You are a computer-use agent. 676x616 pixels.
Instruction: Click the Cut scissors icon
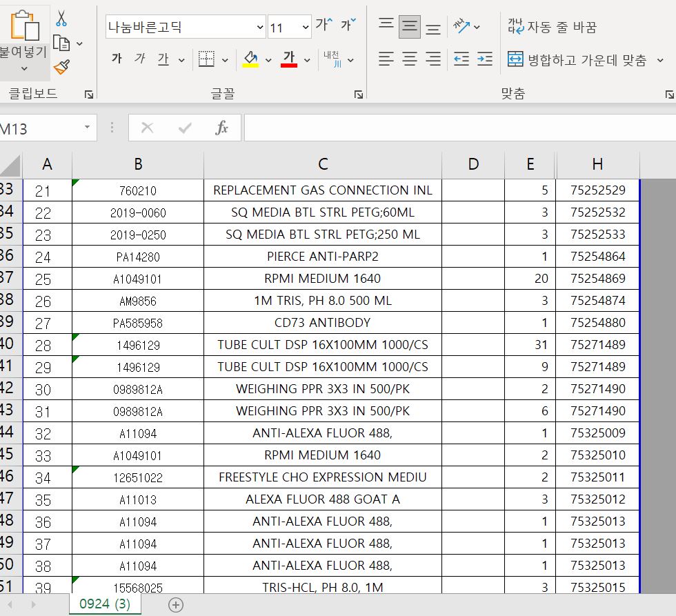pos(61,18)
